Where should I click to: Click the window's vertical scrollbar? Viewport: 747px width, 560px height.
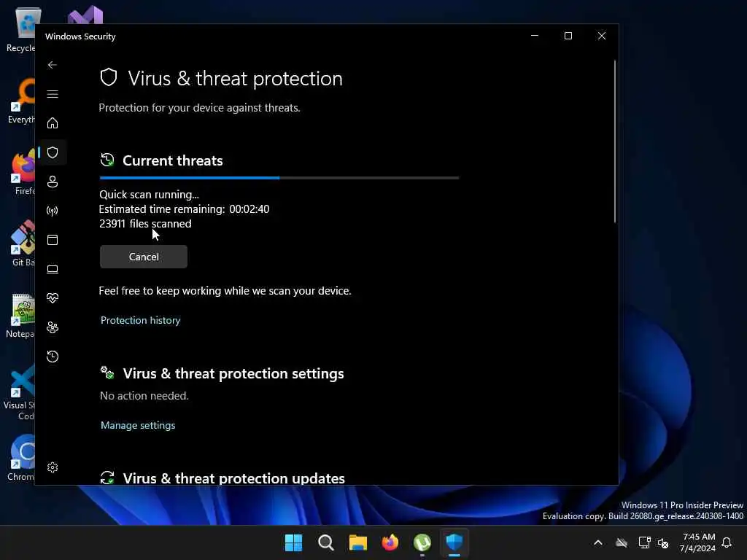(x=614, y=141)
